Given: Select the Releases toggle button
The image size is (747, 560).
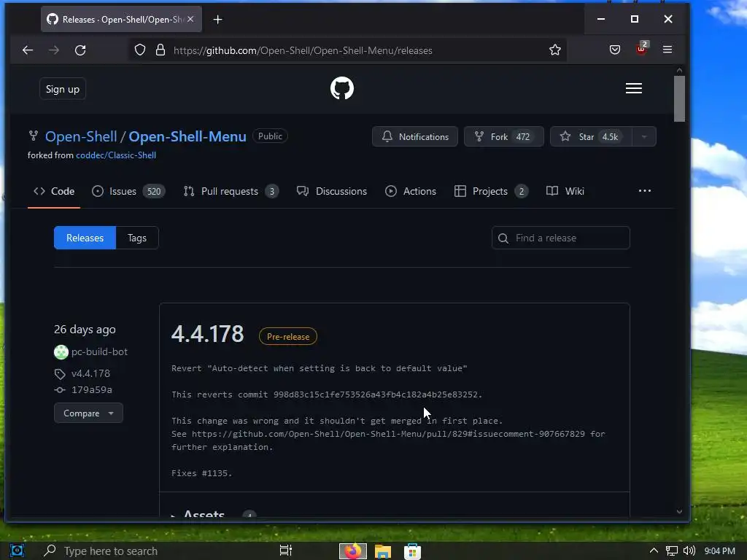Looking at the screenshot, I should 85,238.
